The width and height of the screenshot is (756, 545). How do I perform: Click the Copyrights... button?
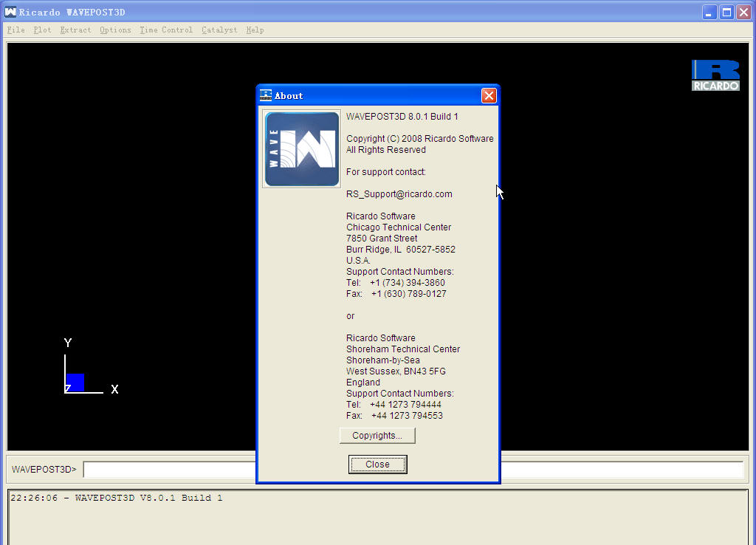tap(377, 436)
